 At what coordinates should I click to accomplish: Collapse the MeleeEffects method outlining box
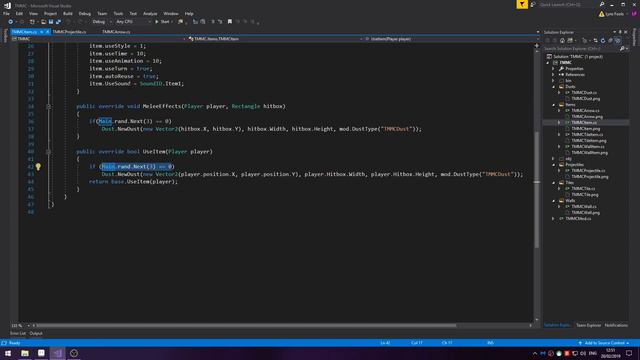coord(49,106)
